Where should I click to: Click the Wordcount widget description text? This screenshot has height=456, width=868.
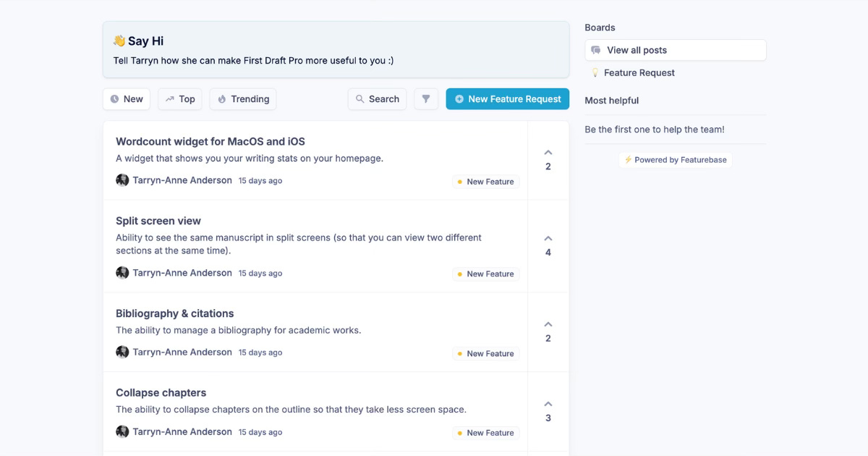(250, 158)
